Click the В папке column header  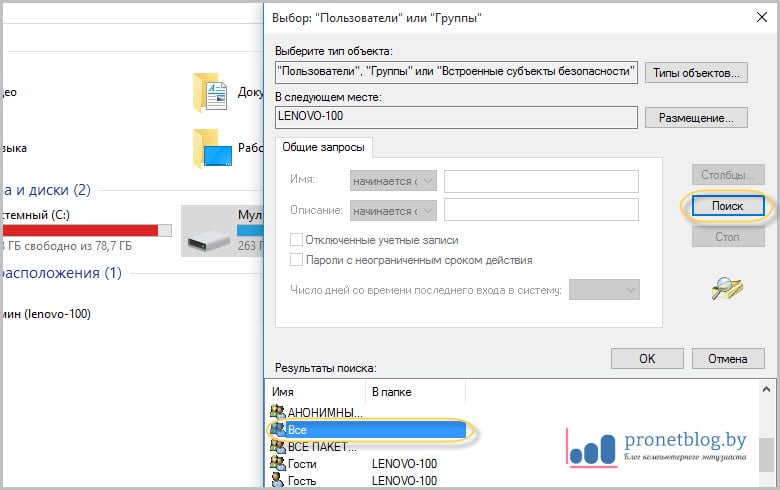390,393
